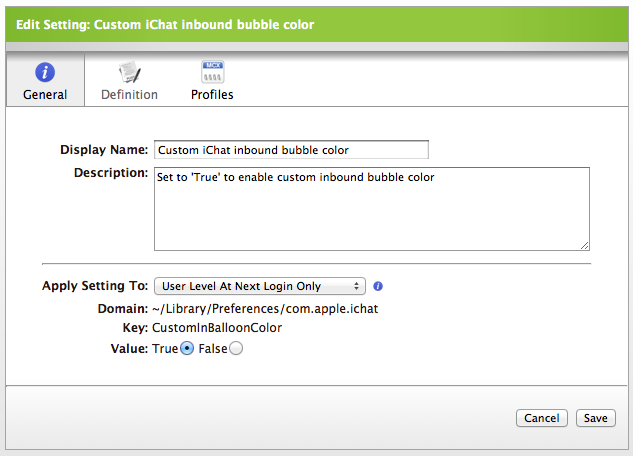Click the Edit Setting dialog title bar
The image size is (633, 456).
coord(317,25)
